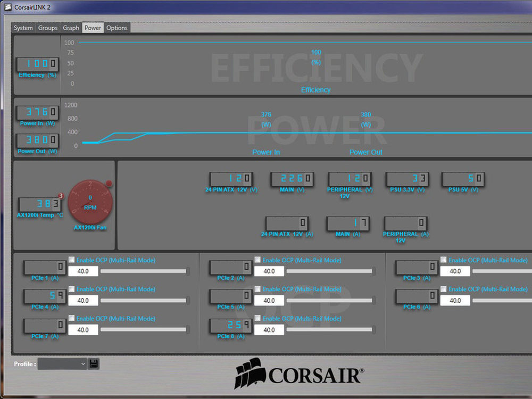Click the "Profile :" label
This screenshot has height=399, width=532.
tap(25, 364)
